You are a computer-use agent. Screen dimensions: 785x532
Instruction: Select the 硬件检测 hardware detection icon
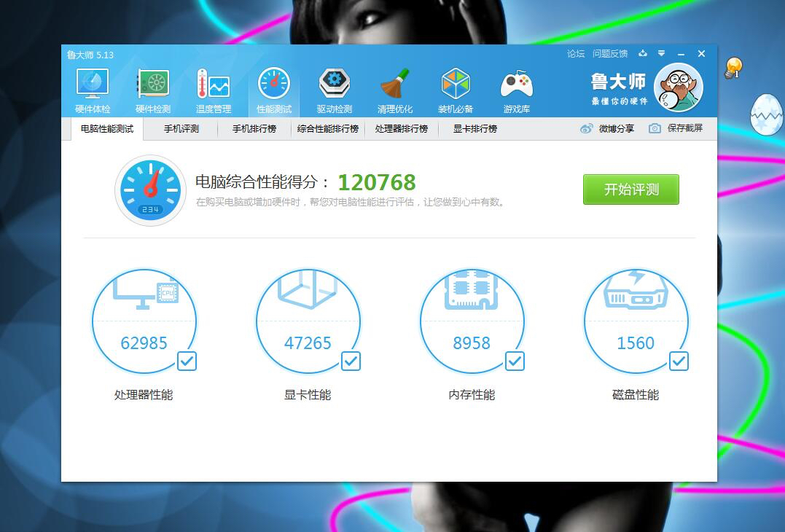tap(154, 87)
